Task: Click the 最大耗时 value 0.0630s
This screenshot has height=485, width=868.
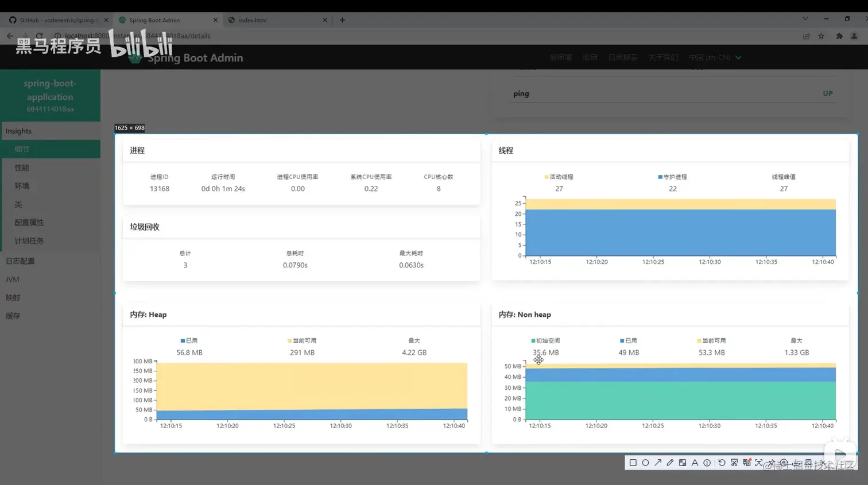Action: click(411, 265)
